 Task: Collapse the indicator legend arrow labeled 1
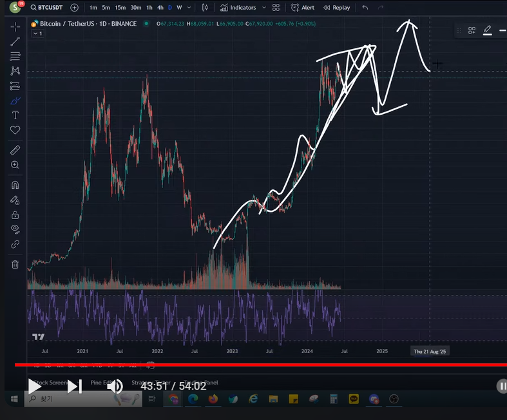[x=38, y=33]
